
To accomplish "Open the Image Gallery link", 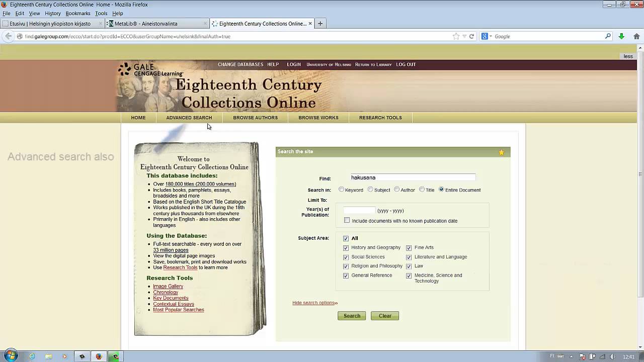I will tap(168, 286).
